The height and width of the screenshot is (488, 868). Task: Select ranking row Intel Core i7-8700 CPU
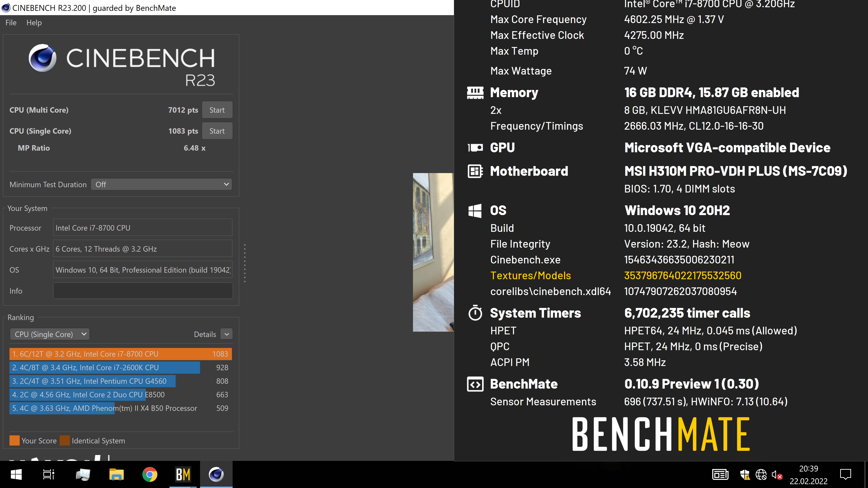(121, 354)
